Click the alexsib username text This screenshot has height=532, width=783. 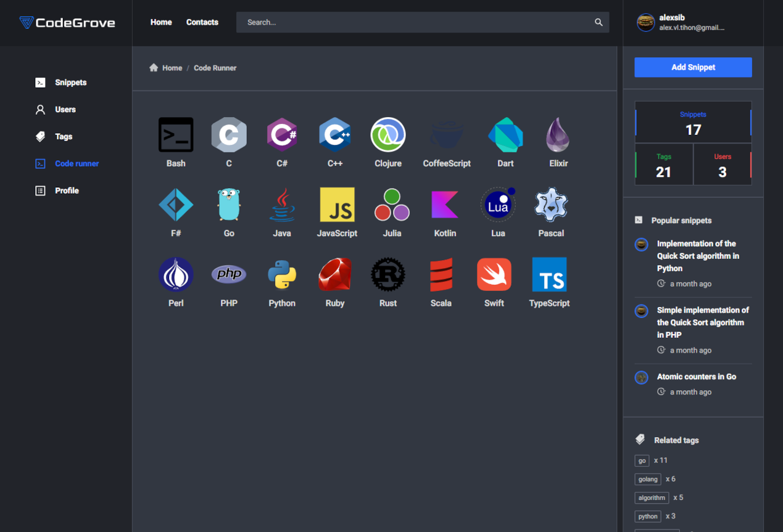tap(672, 18)
